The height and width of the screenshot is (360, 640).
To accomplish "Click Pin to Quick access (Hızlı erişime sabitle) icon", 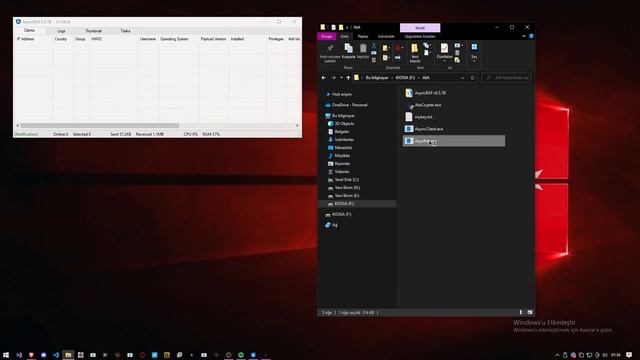I will click(330, 49).
